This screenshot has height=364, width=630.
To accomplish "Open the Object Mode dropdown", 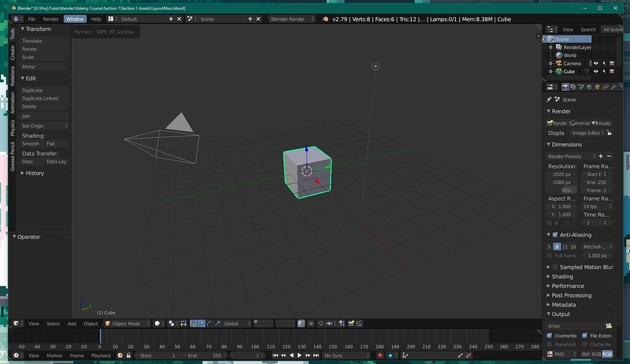I will click(126, 323).
